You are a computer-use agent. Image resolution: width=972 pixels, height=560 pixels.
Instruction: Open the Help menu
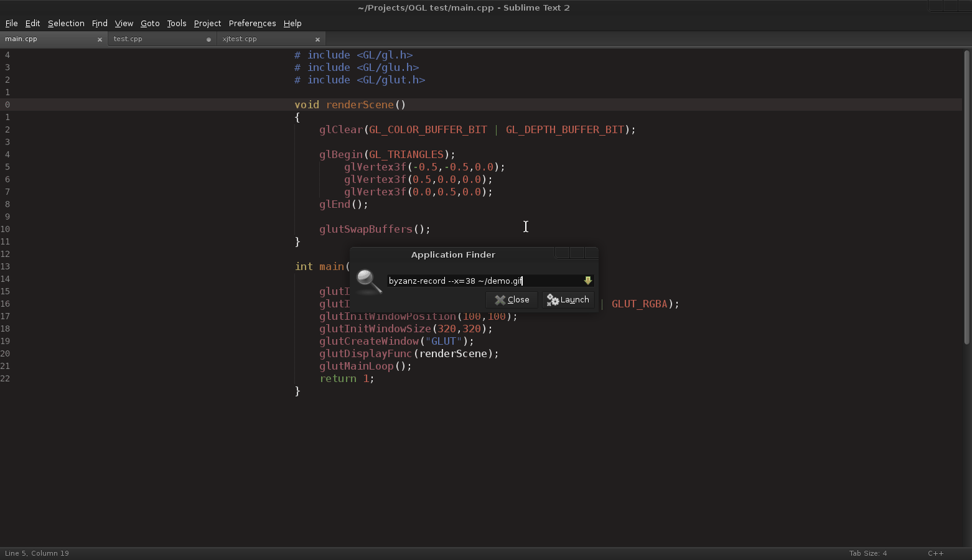point(292,23)
